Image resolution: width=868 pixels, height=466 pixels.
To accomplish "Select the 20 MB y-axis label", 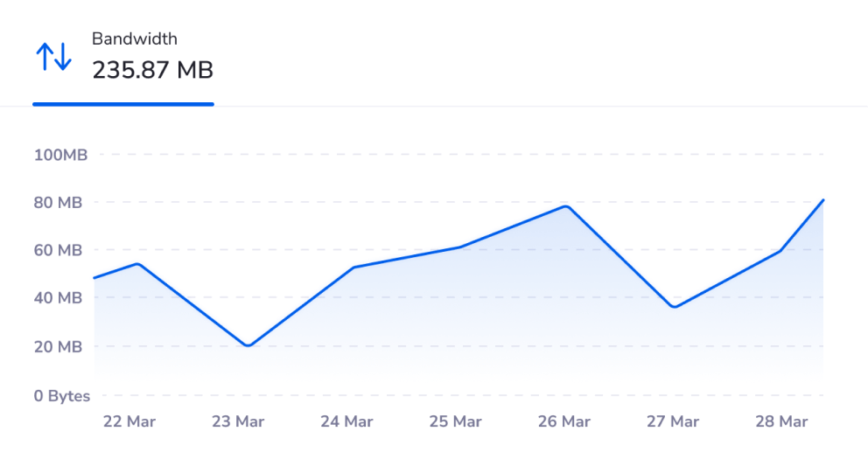I will tap(59, 346).
